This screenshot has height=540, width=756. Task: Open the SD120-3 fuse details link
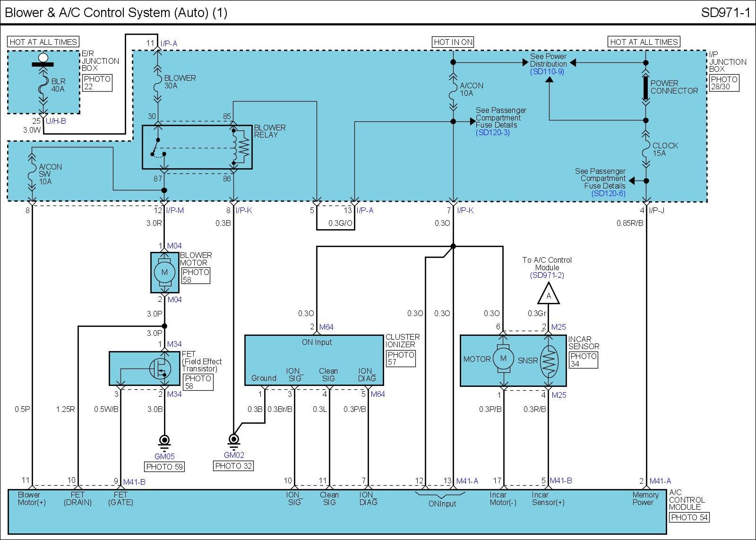493,133
